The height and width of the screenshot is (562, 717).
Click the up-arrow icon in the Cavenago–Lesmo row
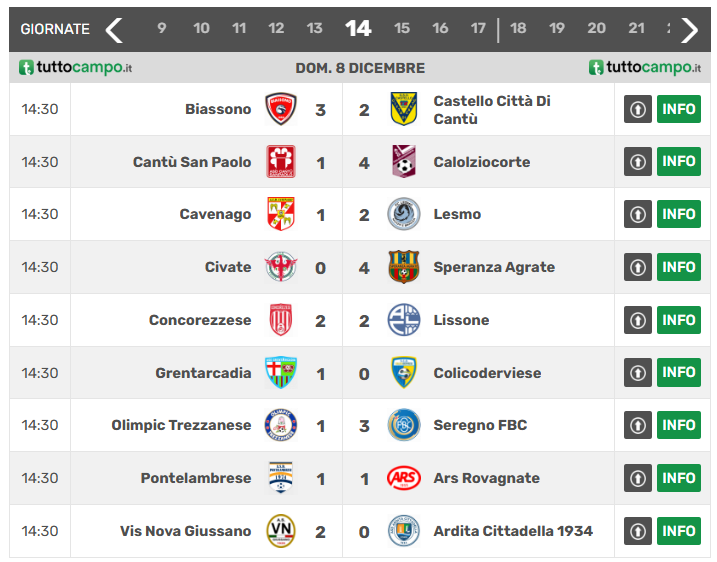638,214
